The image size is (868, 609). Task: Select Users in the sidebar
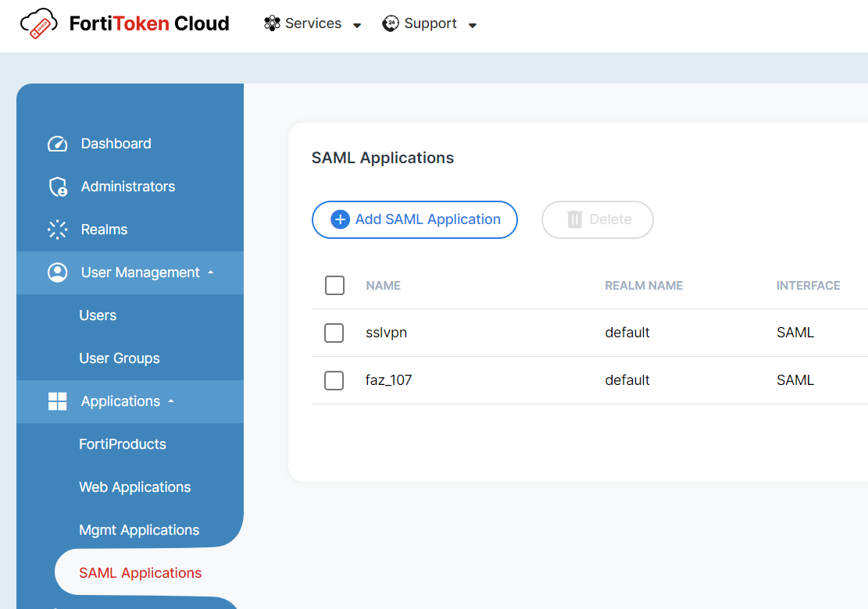click(98, 315)
